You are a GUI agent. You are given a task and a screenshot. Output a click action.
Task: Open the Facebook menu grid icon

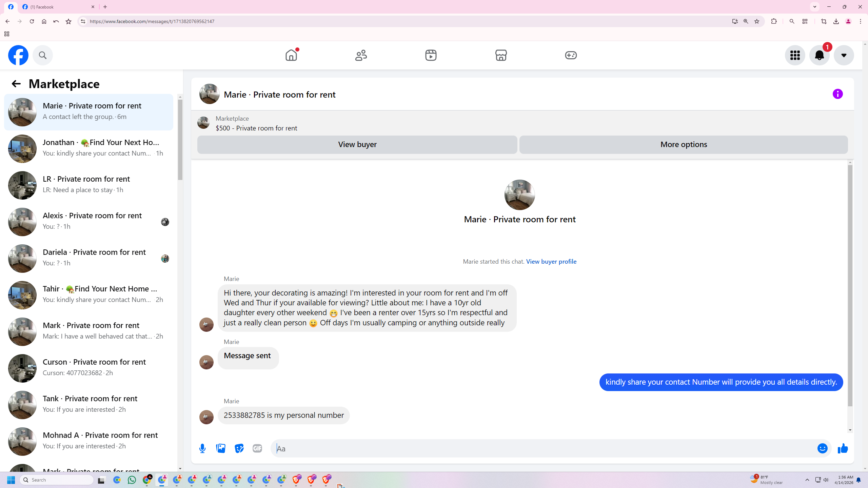pos(795,55)
